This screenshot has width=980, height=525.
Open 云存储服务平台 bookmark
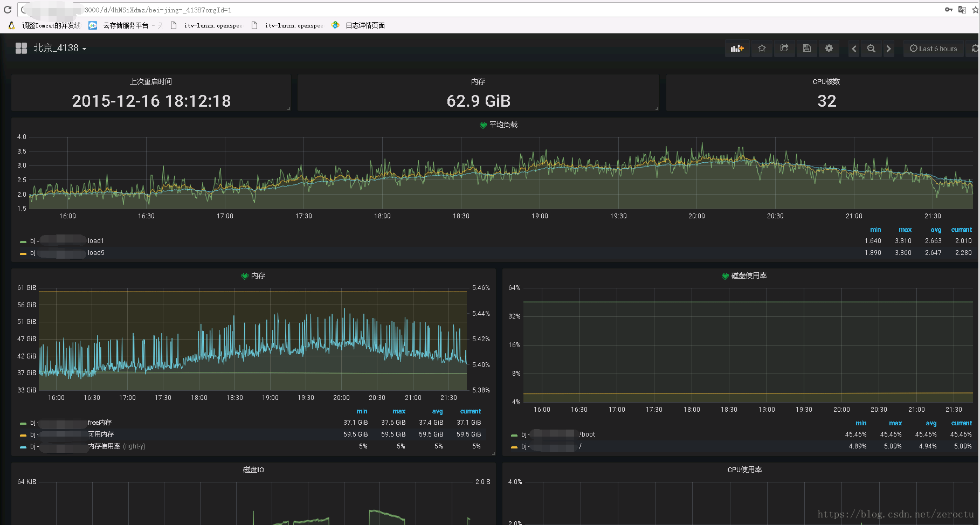point(126,25)
